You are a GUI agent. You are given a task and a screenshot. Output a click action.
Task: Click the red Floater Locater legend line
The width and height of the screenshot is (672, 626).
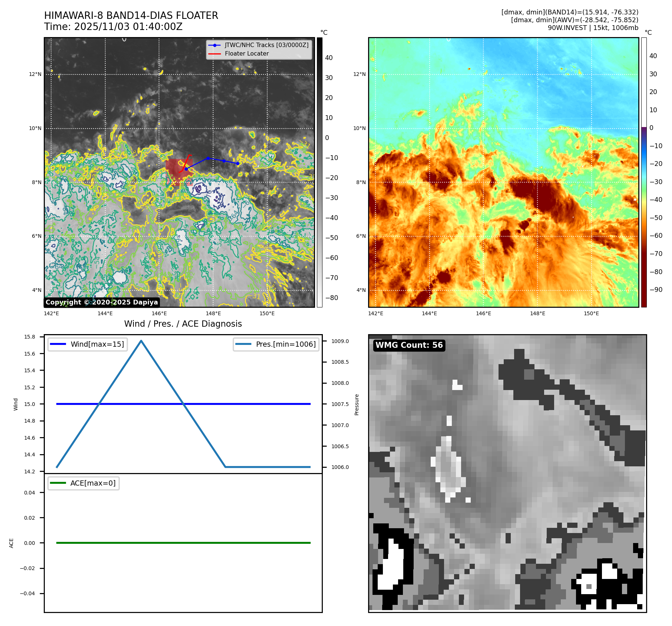215,54
